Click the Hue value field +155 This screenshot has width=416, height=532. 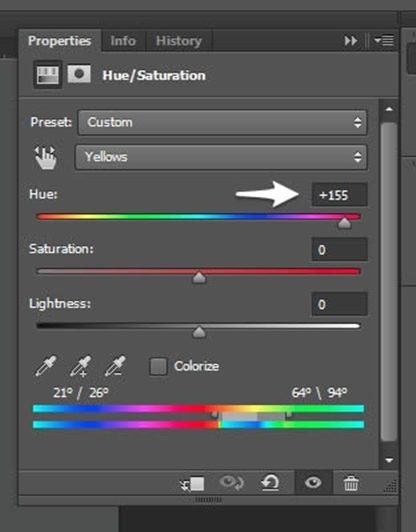click(340, 195)
